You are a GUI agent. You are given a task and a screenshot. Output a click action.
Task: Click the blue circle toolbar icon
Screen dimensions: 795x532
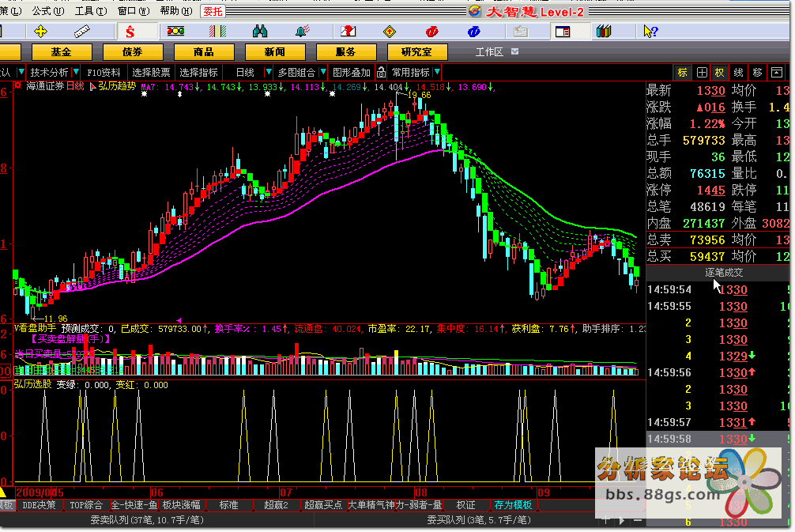tap(473, 32)
